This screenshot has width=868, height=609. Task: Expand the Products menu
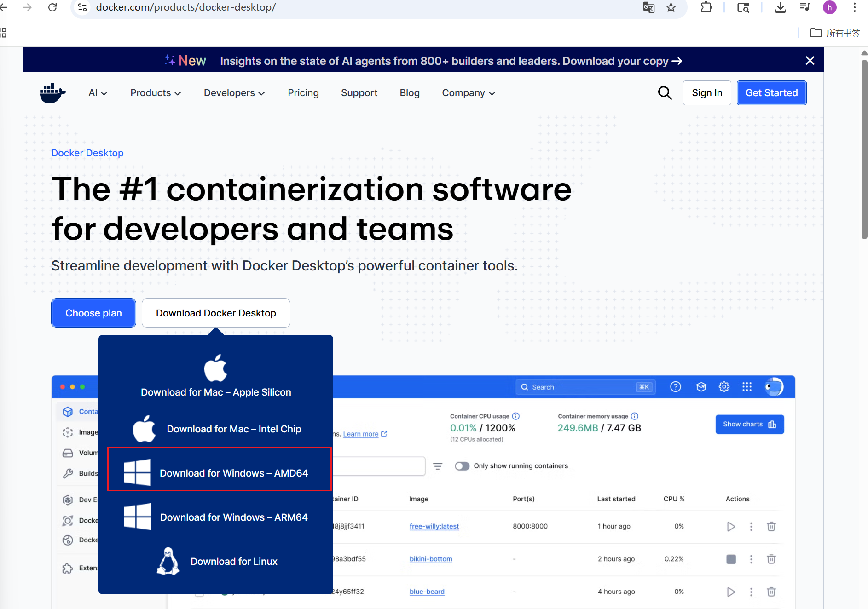[156, 93]
